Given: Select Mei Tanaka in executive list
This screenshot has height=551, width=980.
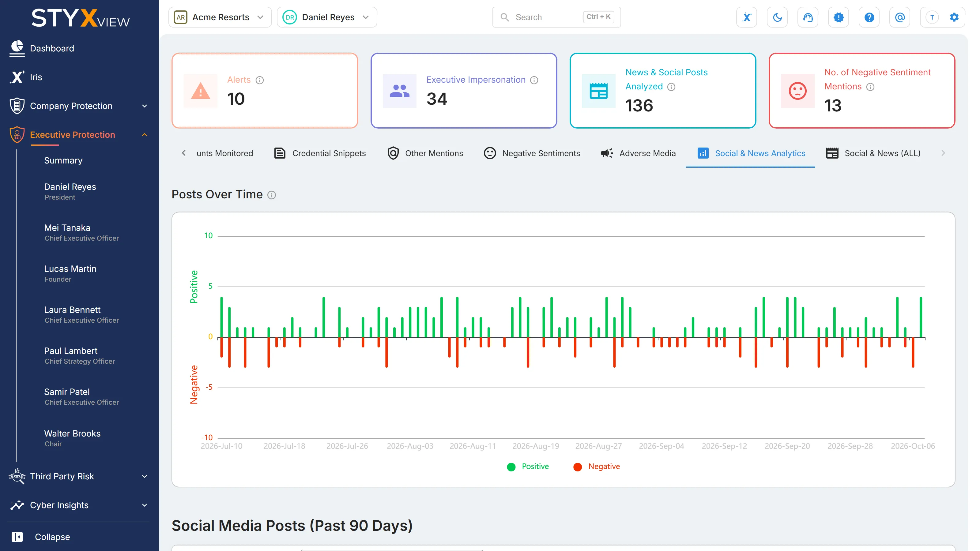Looking at the screenshot, I should (x=81, y=232).
